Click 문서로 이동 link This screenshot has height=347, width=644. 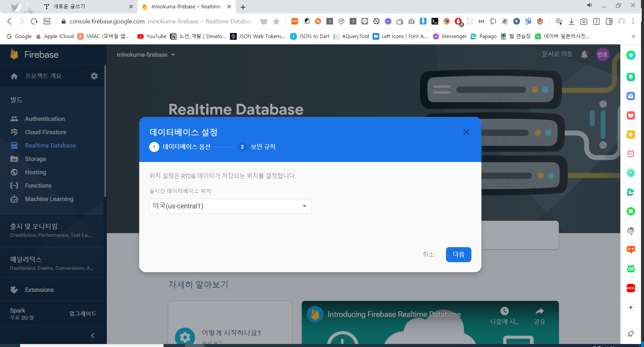click(x=557, y=54)
